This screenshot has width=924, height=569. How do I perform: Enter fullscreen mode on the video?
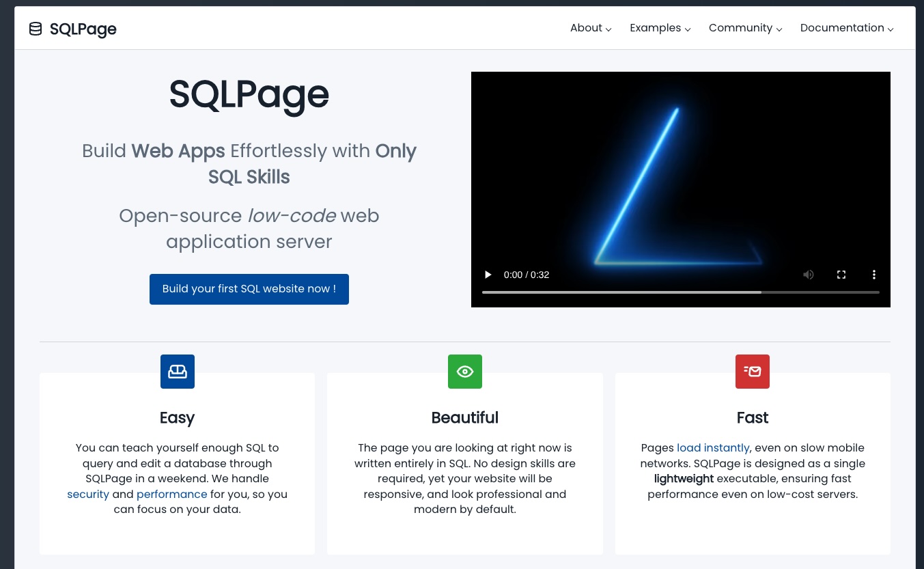pos(841,275)
